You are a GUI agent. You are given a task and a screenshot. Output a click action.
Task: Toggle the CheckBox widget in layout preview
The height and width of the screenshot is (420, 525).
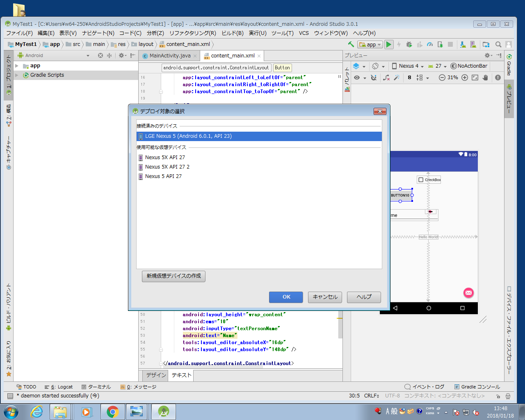tap(429, 180)
